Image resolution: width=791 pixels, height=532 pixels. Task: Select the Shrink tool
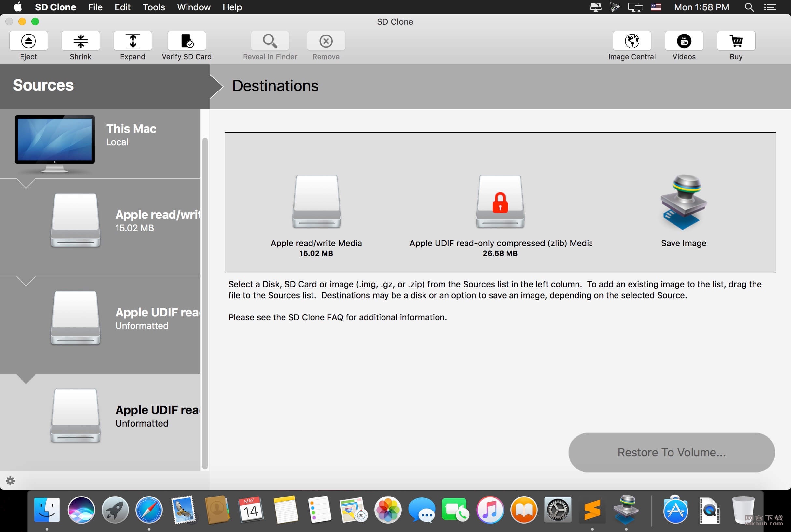coord(81,41)
